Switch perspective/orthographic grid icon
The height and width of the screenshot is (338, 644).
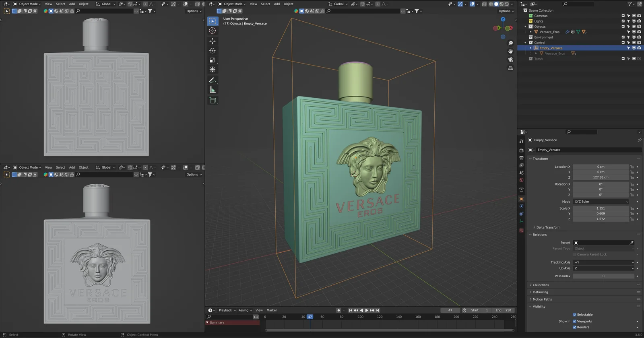tap(510, 68)
